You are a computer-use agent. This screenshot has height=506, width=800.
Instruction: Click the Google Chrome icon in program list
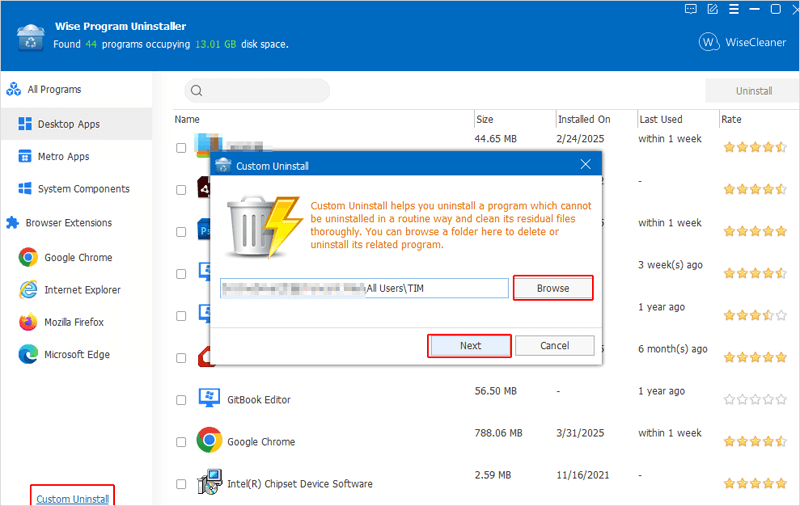point(209,440)
